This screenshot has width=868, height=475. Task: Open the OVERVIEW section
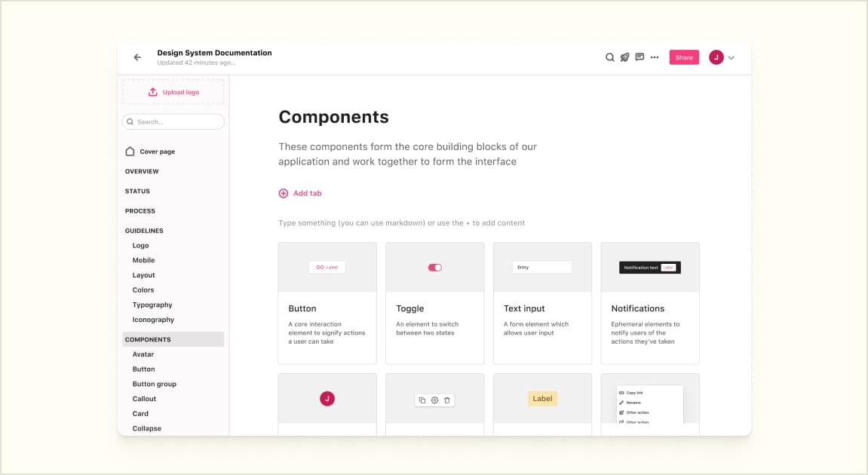pos(142,172)
